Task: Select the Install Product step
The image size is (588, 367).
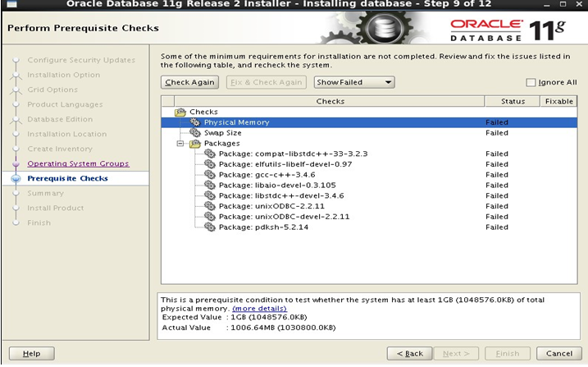Action: pyautogui.click(x=56, y=208)
